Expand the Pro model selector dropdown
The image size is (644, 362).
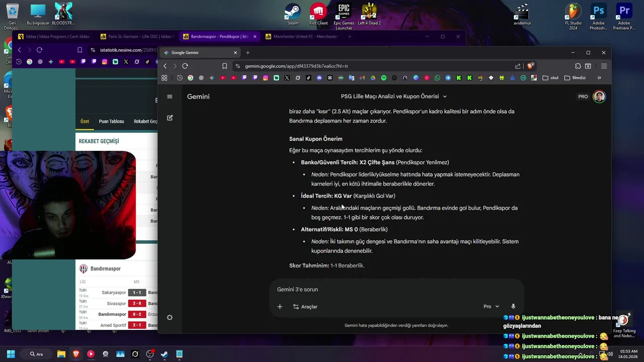click(x=491, y=306)
